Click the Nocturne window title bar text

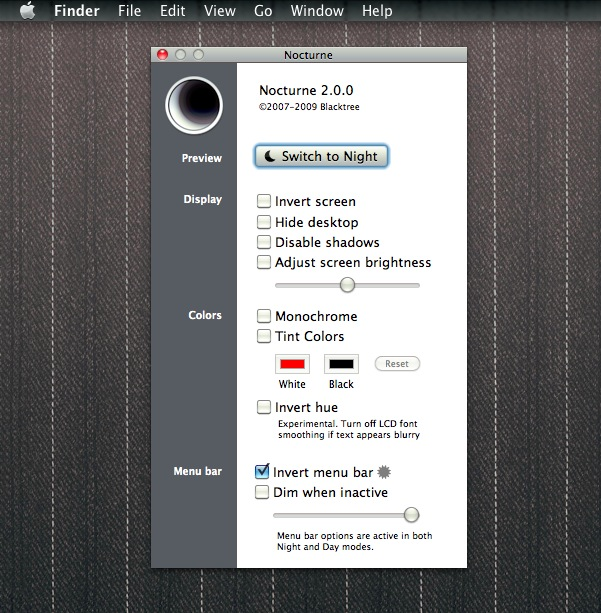click(308, 55)
